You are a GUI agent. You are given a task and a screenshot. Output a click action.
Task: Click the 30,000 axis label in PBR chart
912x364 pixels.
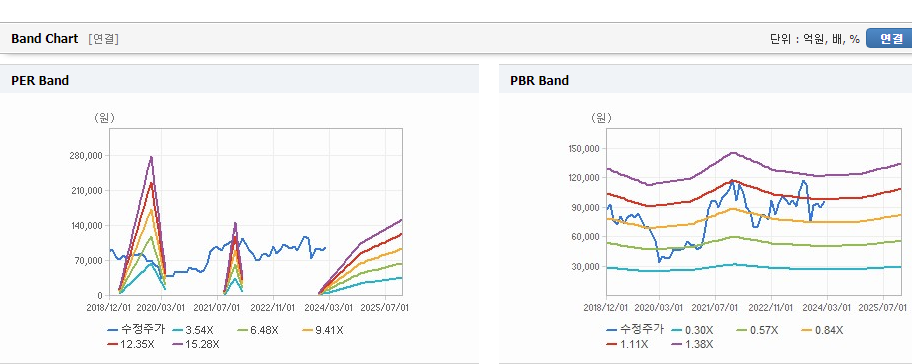(x=587, y=266)
